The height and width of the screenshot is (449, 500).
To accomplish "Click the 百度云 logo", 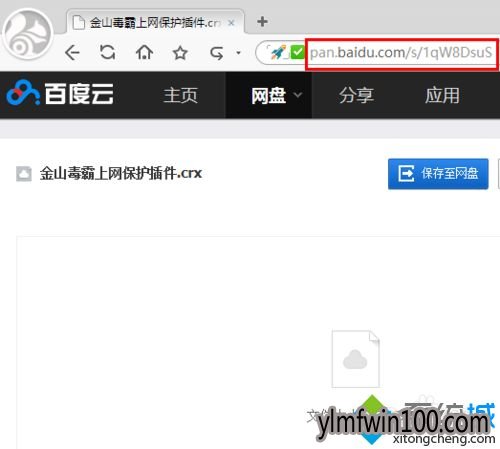I will coord(60,93).
